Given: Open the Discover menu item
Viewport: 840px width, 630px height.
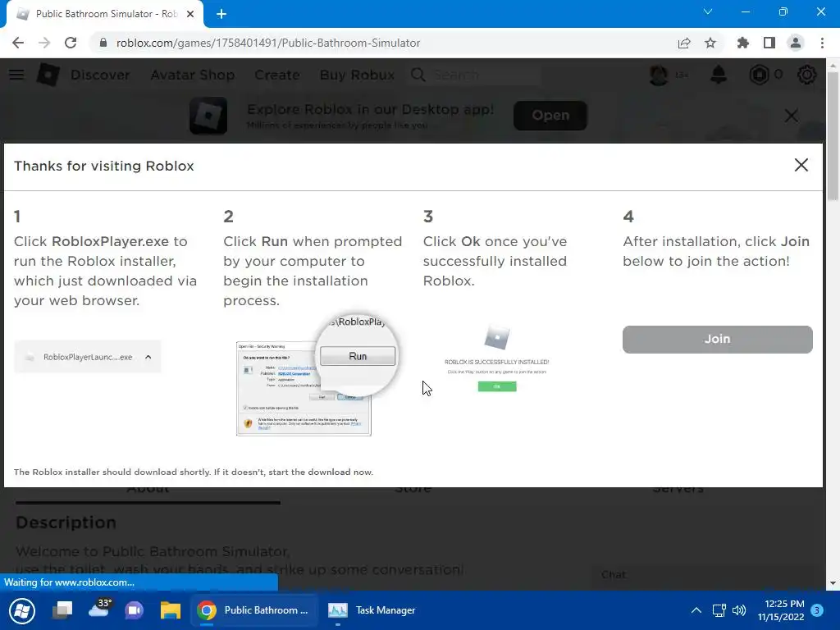Looking at the screenshot, I should coord(100,75).
